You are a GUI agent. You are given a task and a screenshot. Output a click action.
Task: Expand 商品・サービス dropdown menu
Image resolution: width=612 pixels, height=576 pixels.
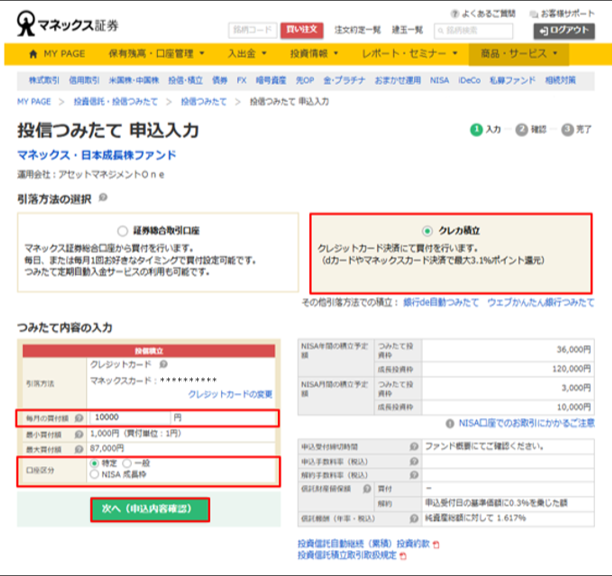coord(519,54)
